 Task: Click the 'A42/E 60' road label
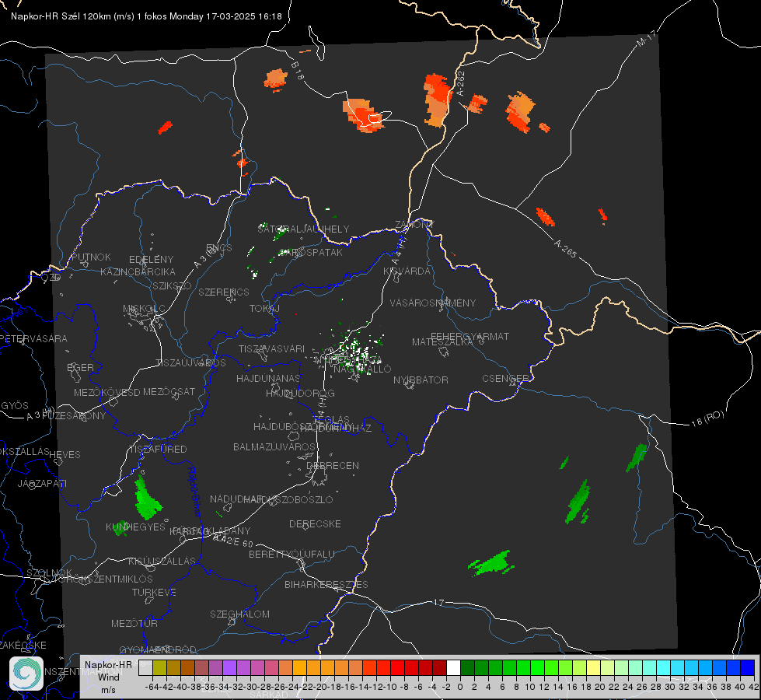click(233, 541)
